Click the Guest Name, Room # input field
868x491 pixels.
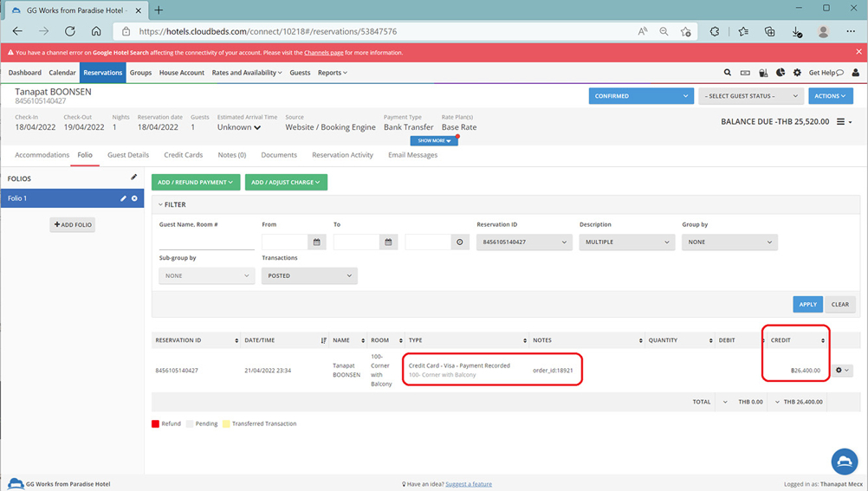[206, 242]
